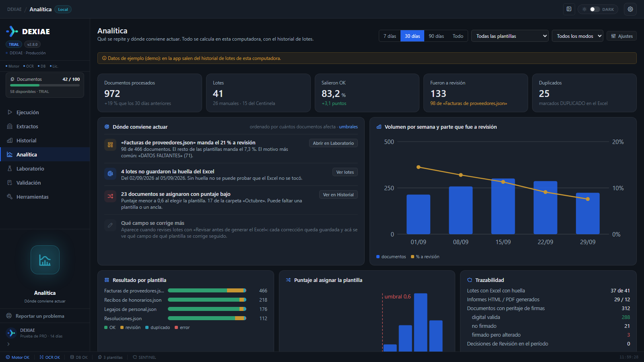Open the Todas las plantillas dropdown
Image resolution: width=644 pixels, height=362 pixels.
click(510, 36)
